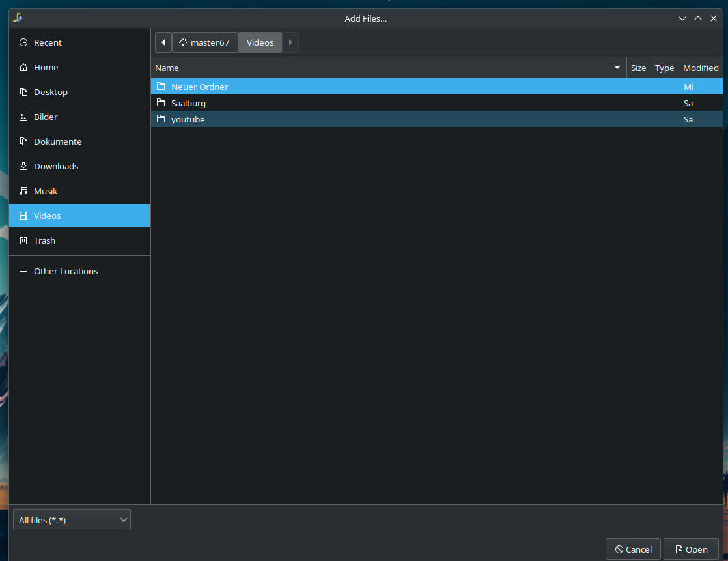Minimize the Add Files dialog
Image resolution: width=728 pixels, height=561 pixels.
pos(682,19)
